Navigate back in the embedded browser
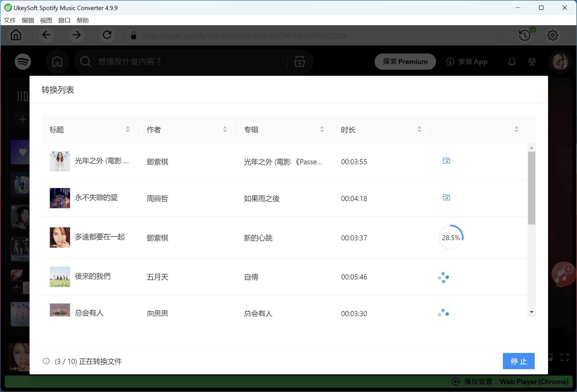Image resolution: width=577 pixels, height=392 pixels. [46, 35]
